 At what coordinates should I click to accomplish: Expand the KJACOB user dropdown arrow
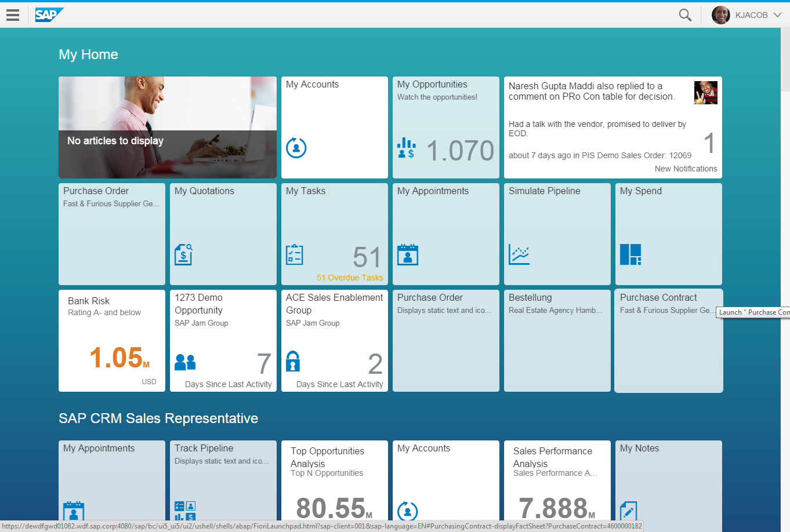pyautogui.click(x=778, y=15)
